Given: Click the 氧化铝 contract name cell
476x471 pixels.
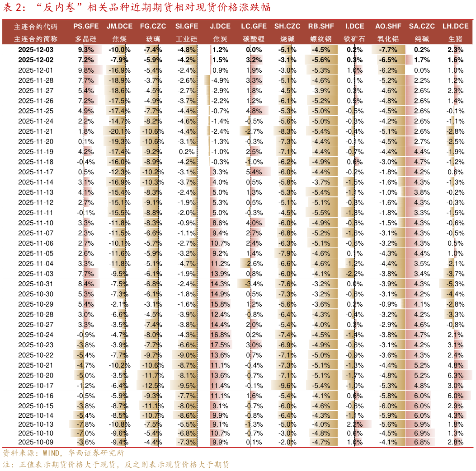Looking at the screenshot, I should tap(388, 39).
